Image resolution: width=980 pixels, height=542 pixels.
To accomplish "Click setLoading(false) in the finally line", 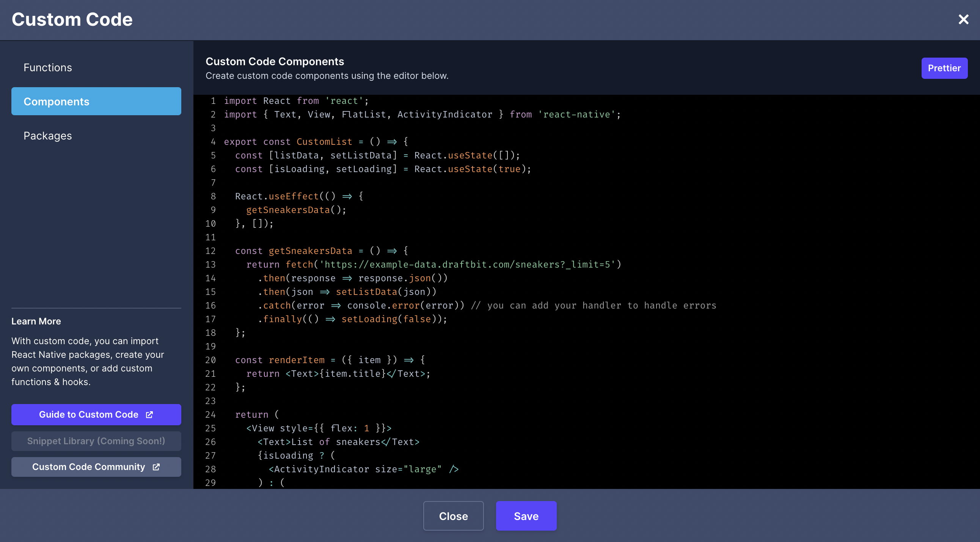I will pyautogui.click(x=389, y=319).
